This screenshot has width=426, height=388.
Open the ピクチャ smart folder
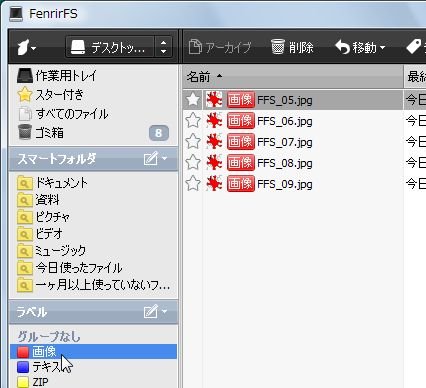[x=93, y=217]
